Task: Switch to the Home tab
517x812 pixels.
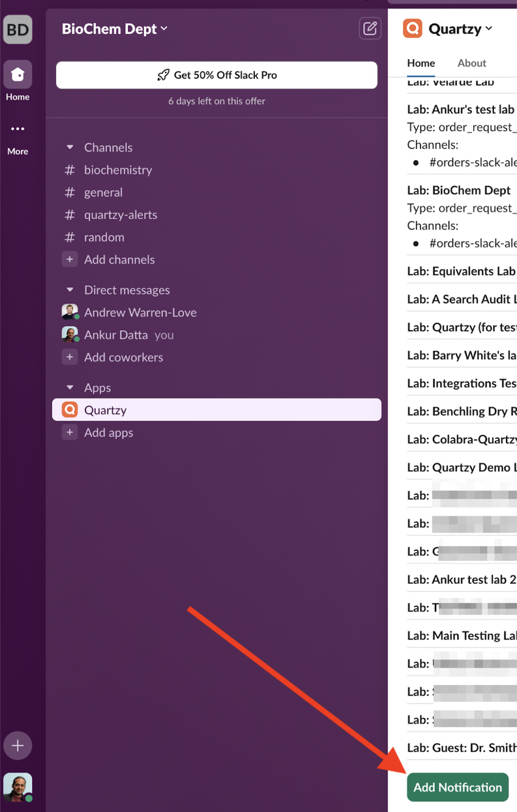Action: pos(421,63)
